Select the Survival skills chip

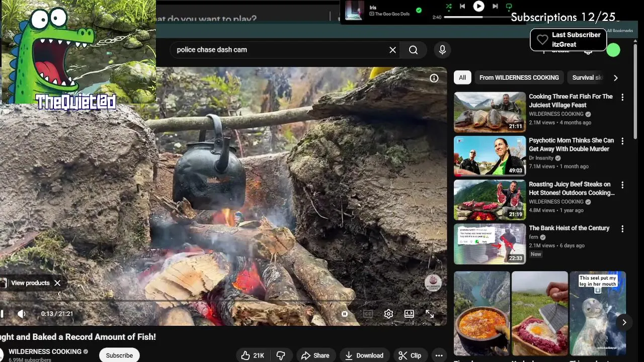[587, 77]
